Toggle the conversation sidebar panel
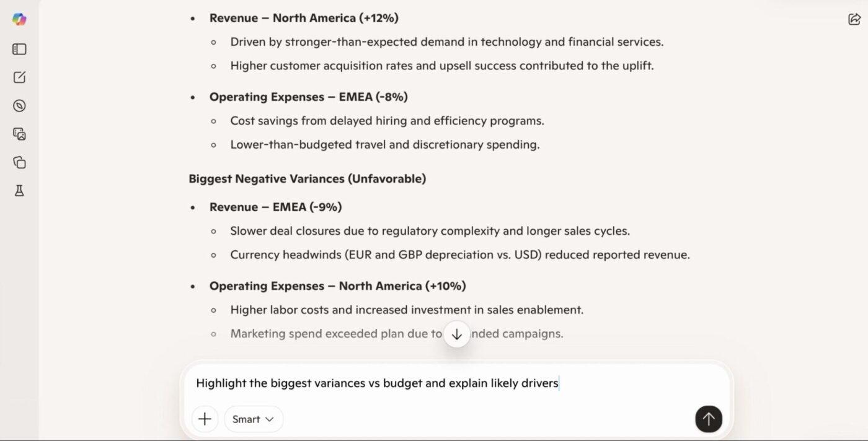 click(x=19, y=48)
